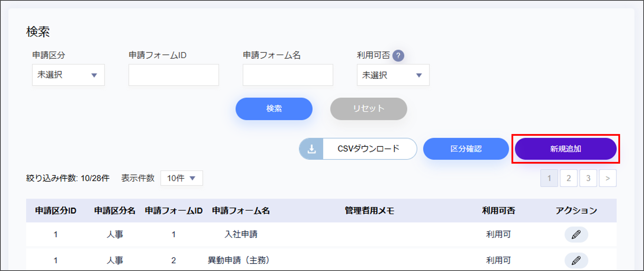Click the CSVダウンロード button label
The height and width of the screenshot is (271, 644).
click(368, 149)
